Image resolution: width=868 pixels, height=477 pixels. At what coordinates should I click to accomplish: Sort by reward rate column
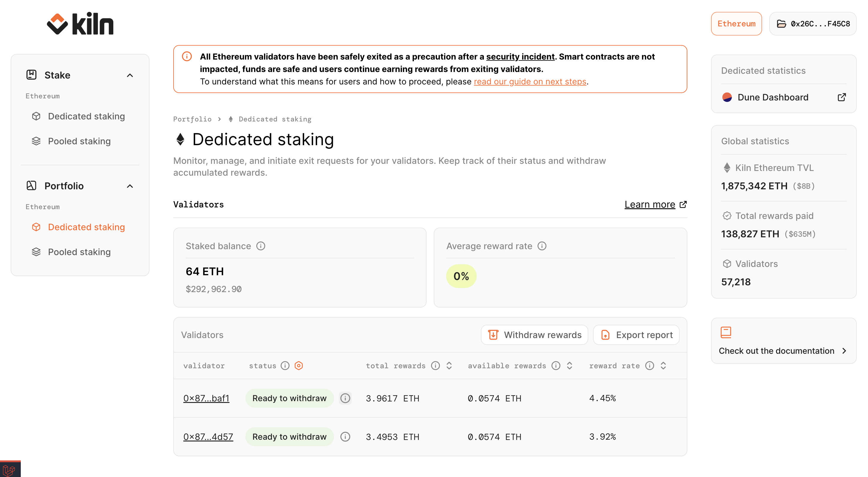click(663, 366)
